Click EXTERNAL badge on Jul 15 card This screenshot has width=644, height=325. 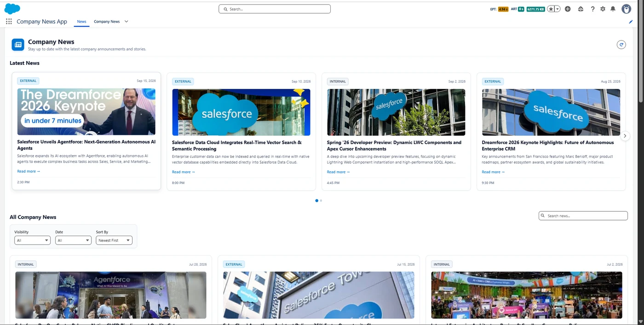(x=234, y=264)
